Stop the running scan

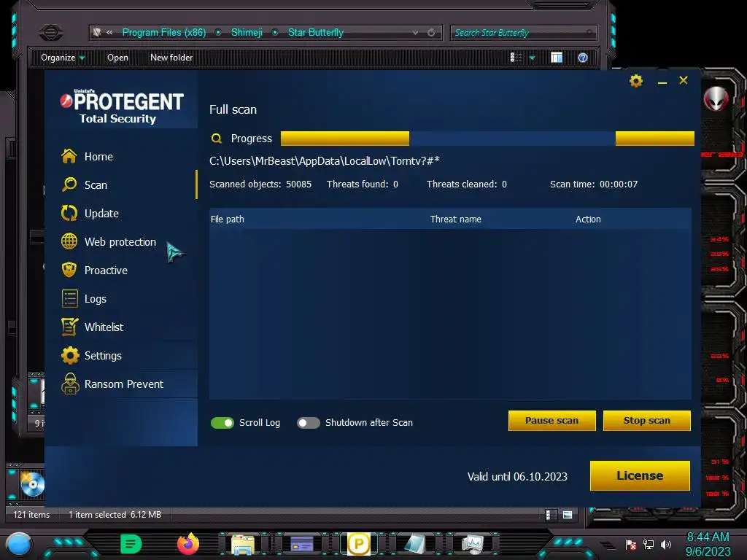click(x=646, y=421)
